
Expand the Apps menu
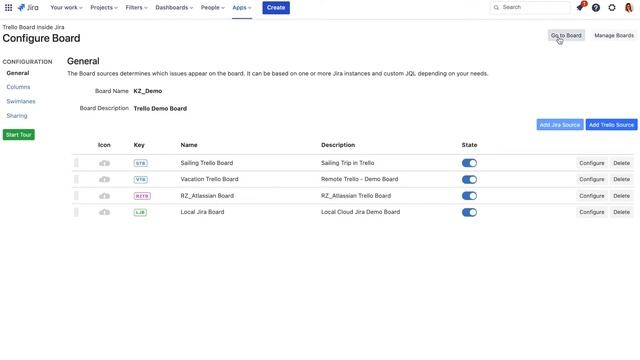(x=242, y=7)
